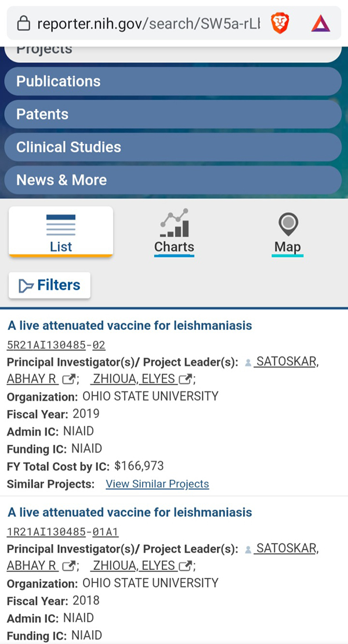Click external link icon for Abhay R, 2018 project

pyautogui.click(x=68, y=566)
